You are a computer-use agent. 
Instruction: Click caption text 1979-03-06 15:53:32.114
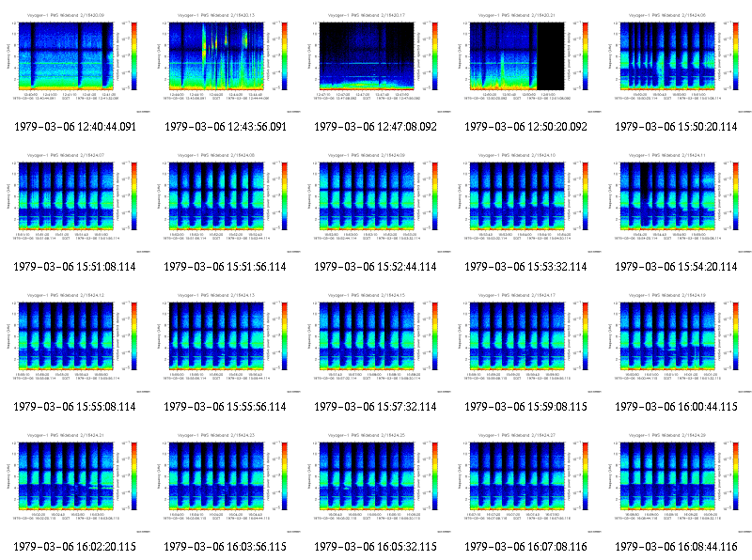pos(525,267)
